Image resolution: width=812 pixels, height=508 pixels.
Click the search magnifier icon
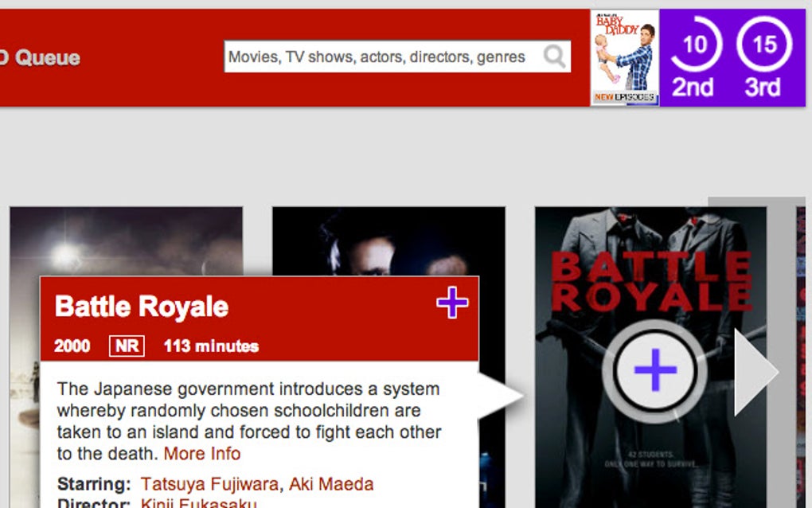pyautogui.click(x=554, y=56)
